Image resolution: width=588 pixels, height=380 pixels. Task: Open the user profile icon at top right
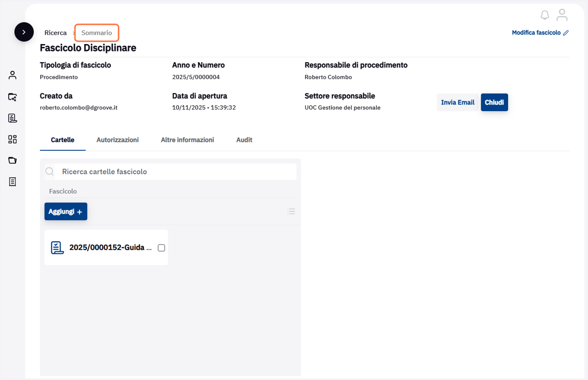pos(562,15)
